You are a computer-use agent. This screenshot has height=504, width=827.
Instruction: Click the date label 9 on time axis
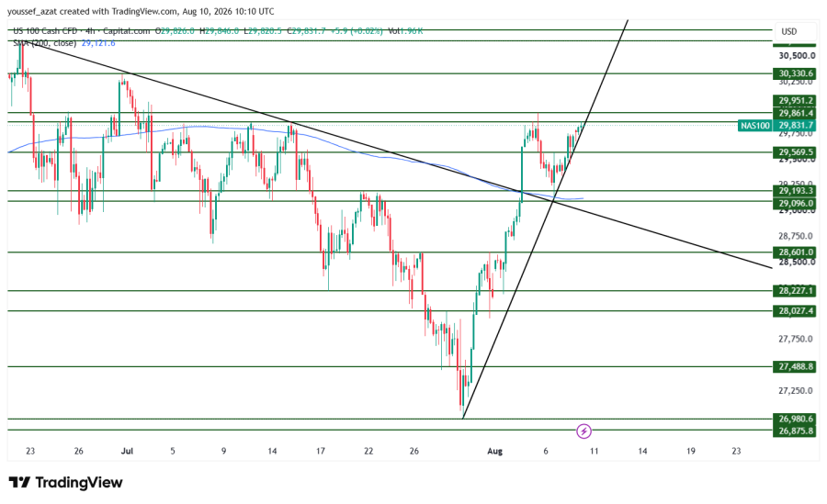click(x=223, y=452)
